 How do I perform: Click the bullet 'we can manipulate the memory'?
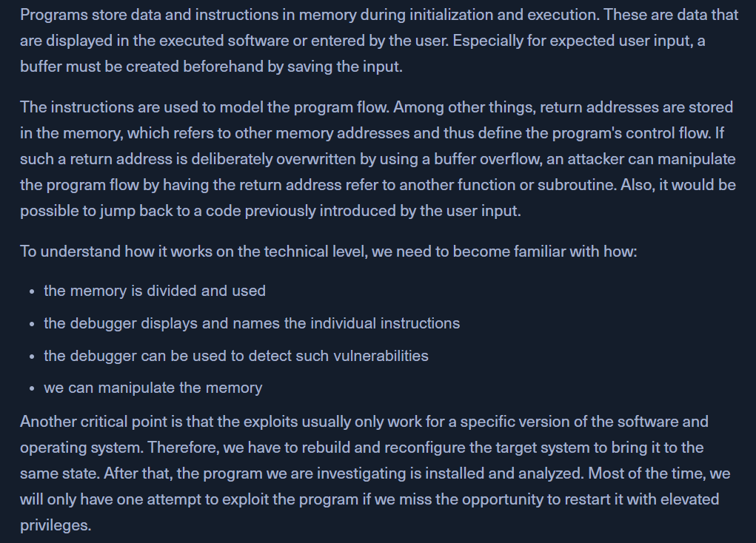pyautogui.click(x=153, y=388)
